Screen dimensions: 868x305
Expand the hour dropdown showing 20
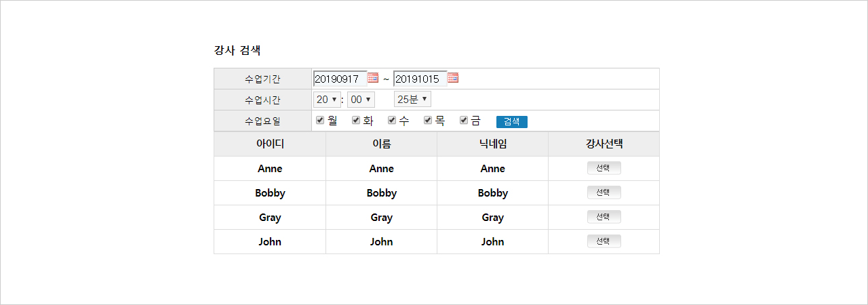pos(327,100)
